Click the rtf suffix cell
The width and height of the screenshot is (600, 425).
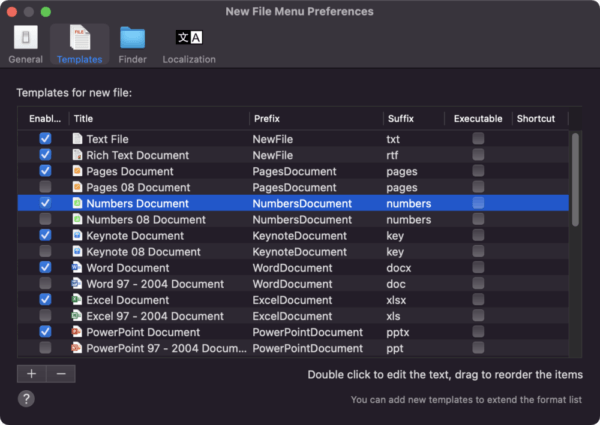392,155
